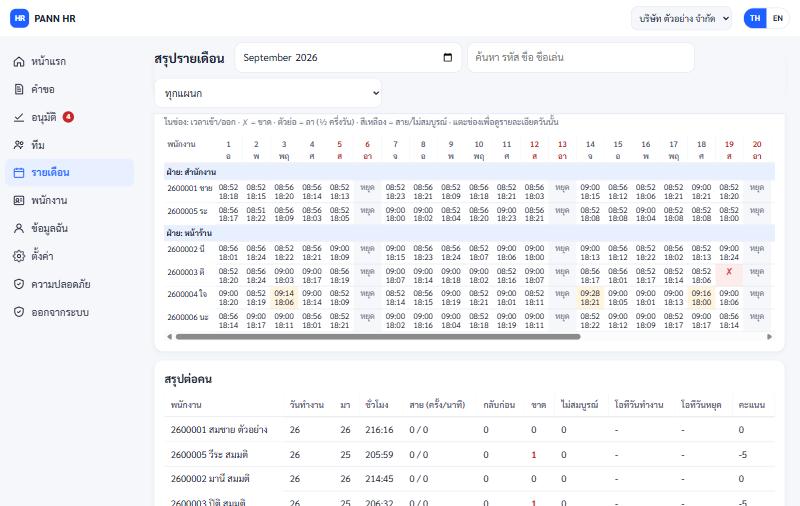The image size is (800, 506).
Task: Open the home icon หน้าแรก
Action: point(19,62)
